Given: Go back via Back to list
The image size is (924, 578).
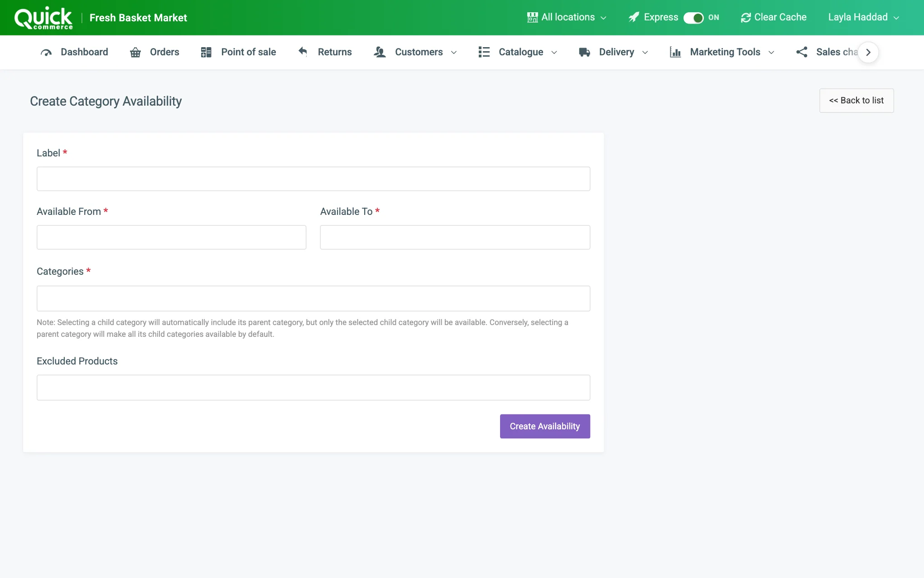Looking at the screenshot, I should click(857, 101).
